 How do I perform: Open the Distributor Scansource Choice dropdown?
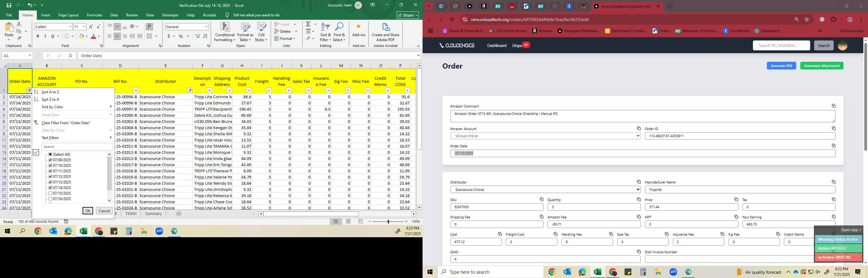[x=545, y=189]
